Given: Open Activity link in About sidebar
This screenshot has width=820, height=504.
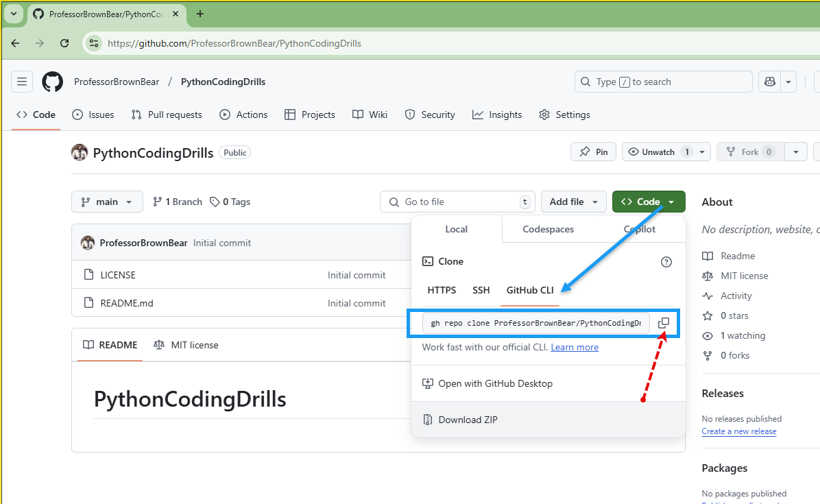Looking at the screenshot, I should [x=727, y=296].
